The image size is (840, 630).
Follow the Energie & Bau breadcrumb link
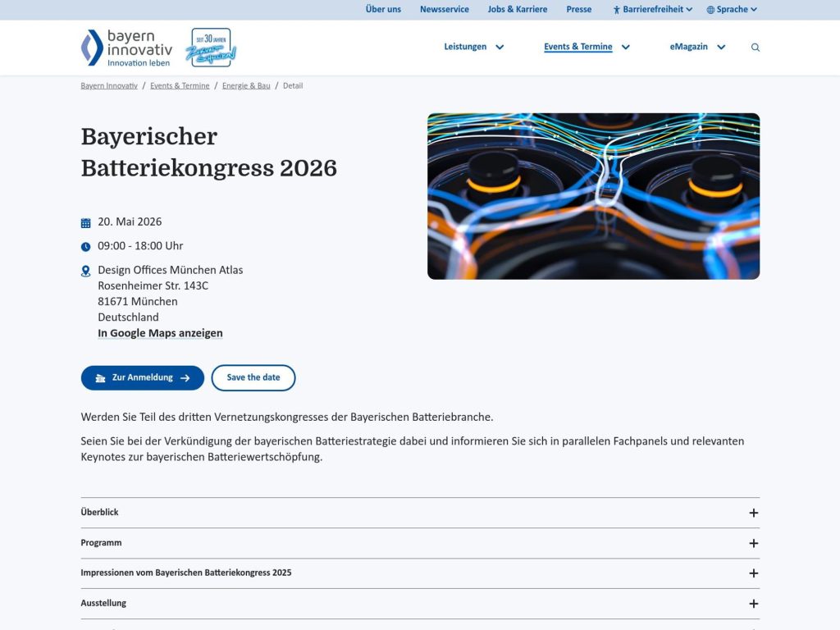coord(246,85)
